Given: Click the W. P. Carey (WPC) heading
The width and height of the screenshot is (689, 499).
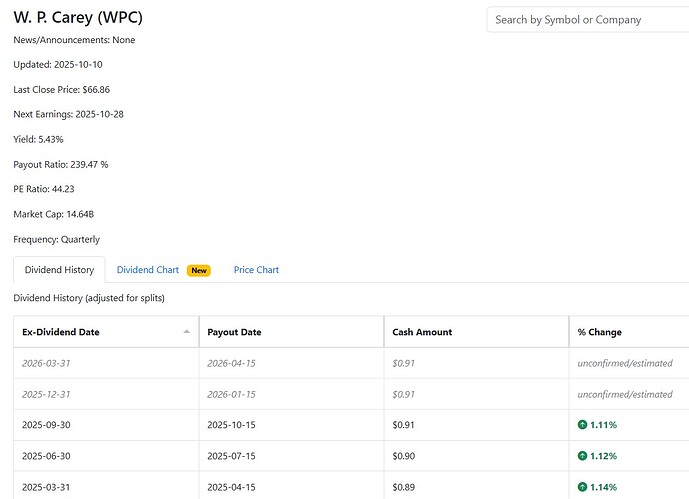Looking at the screenshot, I should (x=75, y=16).
